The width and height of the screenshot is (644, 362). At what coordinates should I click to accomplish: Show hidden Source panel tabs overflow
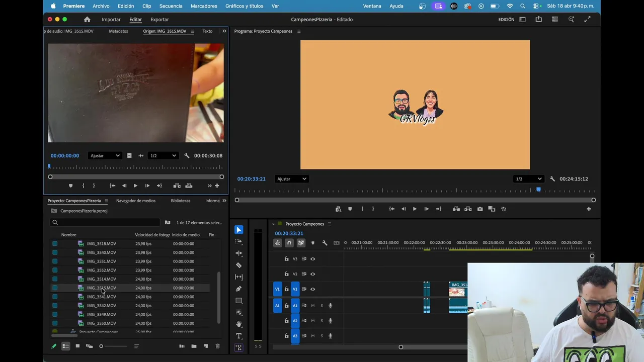[x=224, y=31]
